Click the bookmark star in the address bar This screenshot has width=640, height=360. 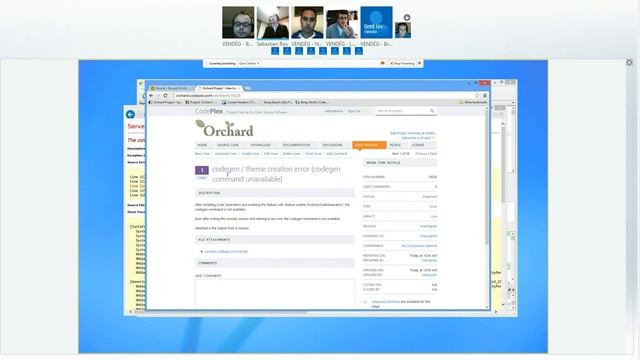pyautogui.click(x=476, y=96)
